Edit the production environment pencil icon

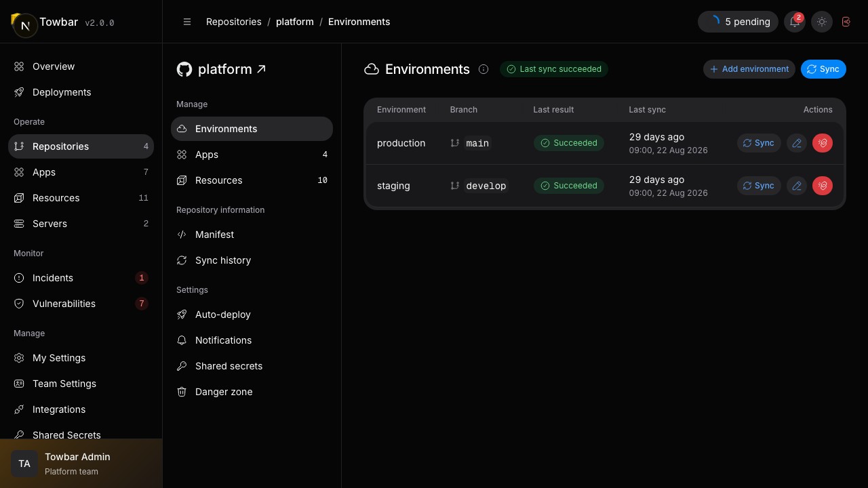click(797, 143)
